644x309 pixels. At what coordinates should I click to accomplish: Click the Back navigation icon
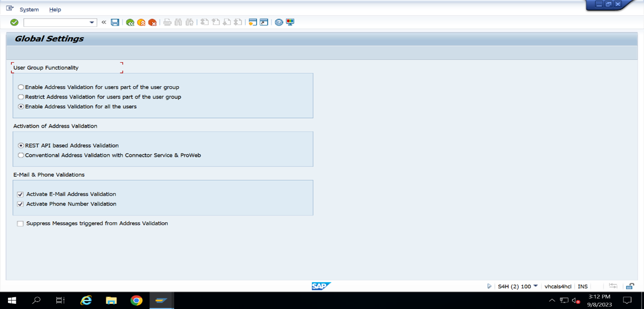(x=130, y=22)
